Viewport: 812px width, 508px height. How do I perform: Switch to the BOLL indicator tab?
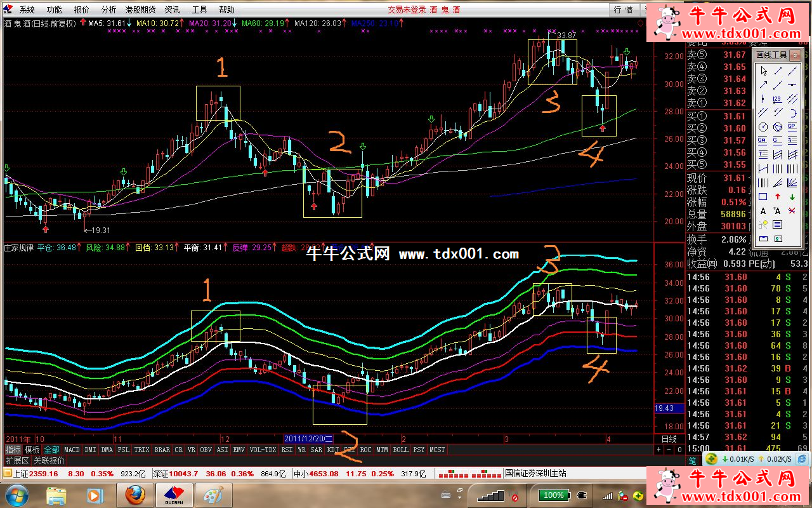(400, 450)
